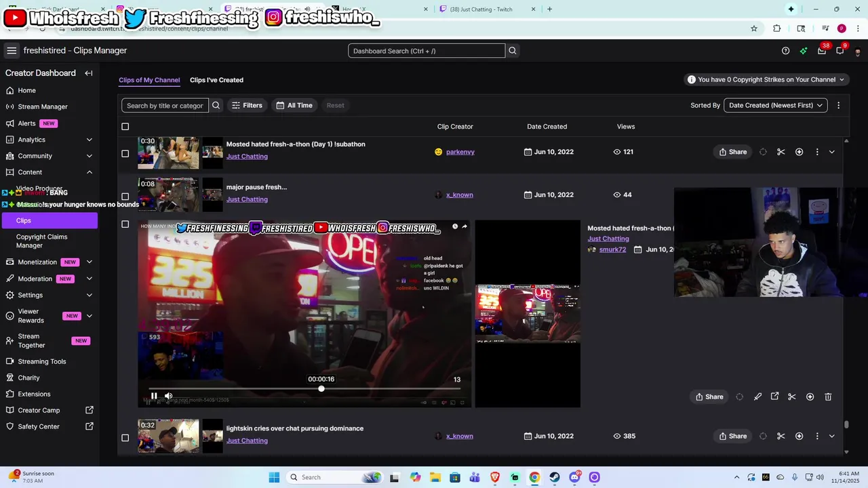Focus the Search by title or category field
The height and width of the screenshot is (488, 868).
pos(165,105)
